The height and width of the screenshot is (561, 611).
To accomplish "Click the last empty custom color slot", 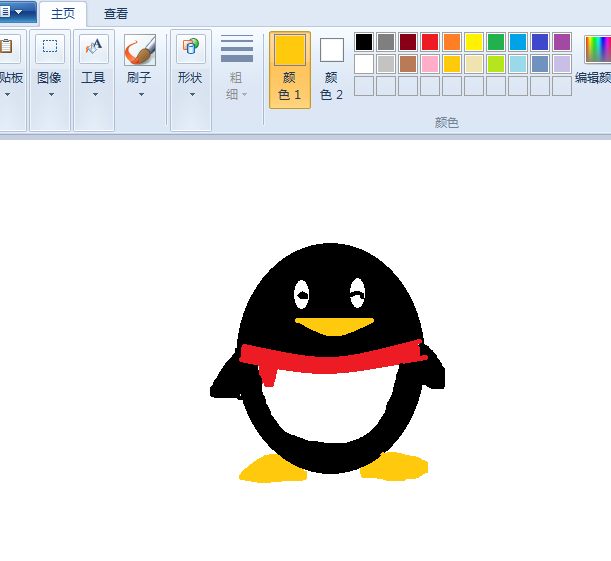I will coord(562,86).
